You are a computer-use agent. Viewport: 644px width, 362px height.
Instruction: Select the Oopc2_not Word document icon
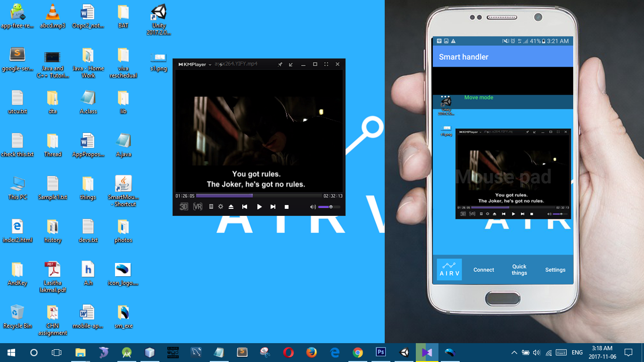(x=88, y=16)
